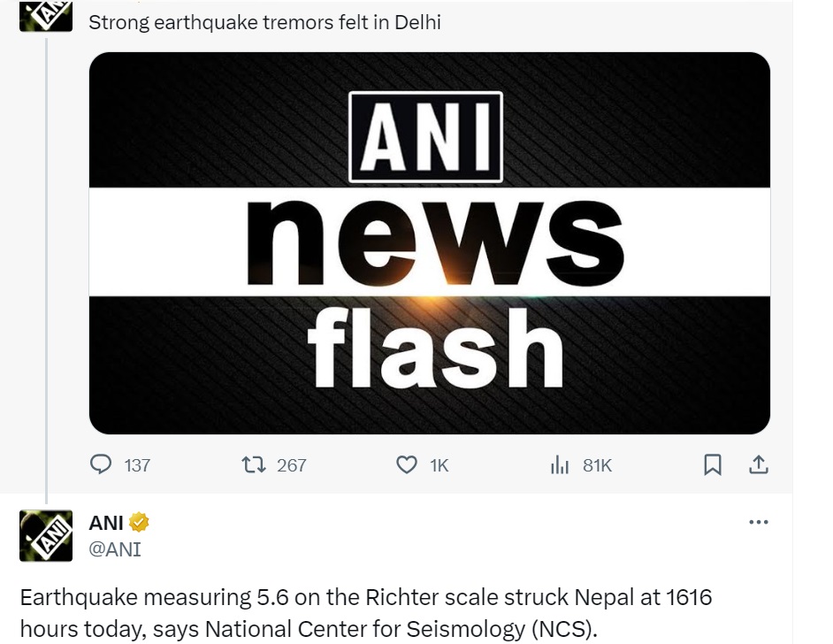Open tweet reading "Strong earthquake tremors felt in Delhi"
This screenshot has width=833, height=644.
[x=264, y=22]
